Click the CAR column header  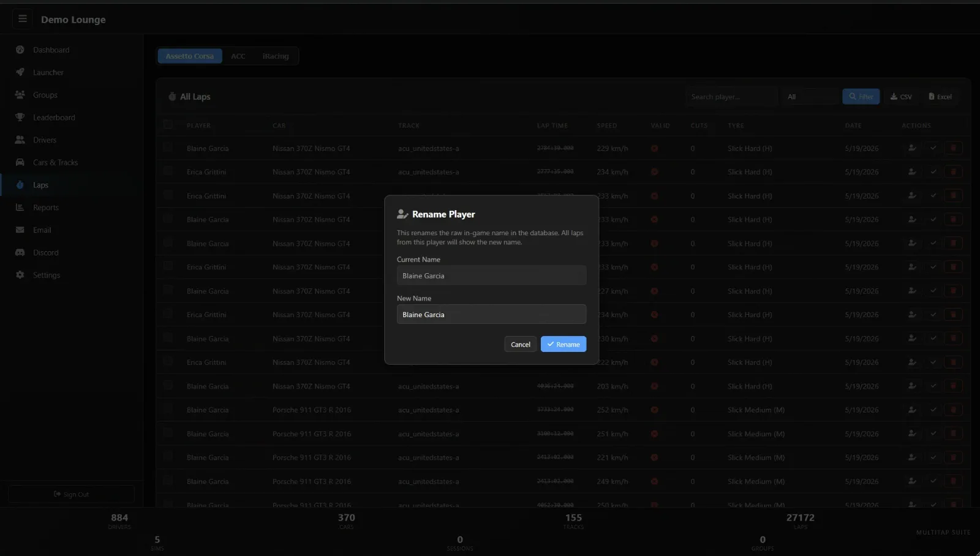click(x=279, y=126)
